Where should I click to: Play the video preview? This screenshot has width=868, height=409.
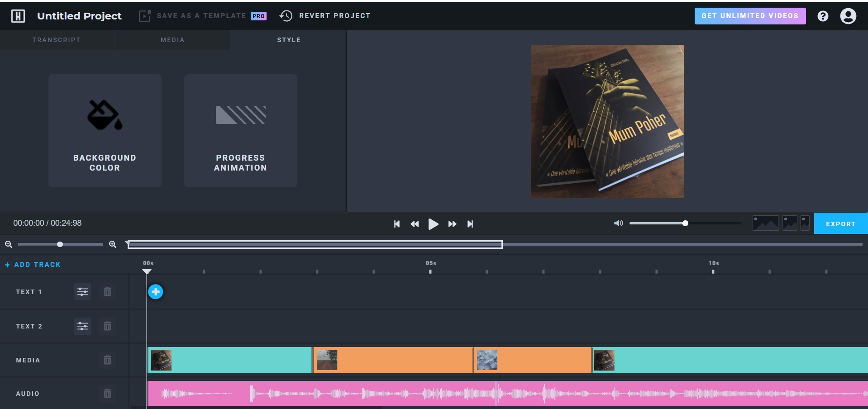[433, 224]
